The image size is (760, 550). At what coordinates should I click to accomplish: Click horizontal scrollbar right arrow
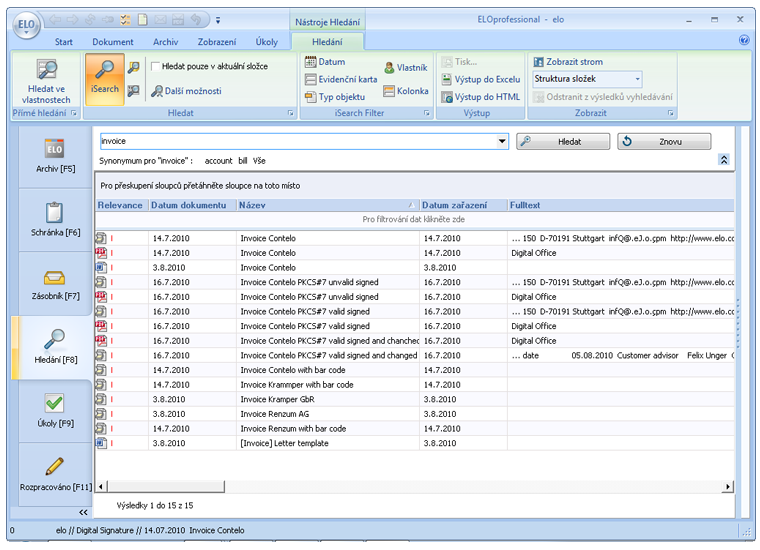pos(728,487)
